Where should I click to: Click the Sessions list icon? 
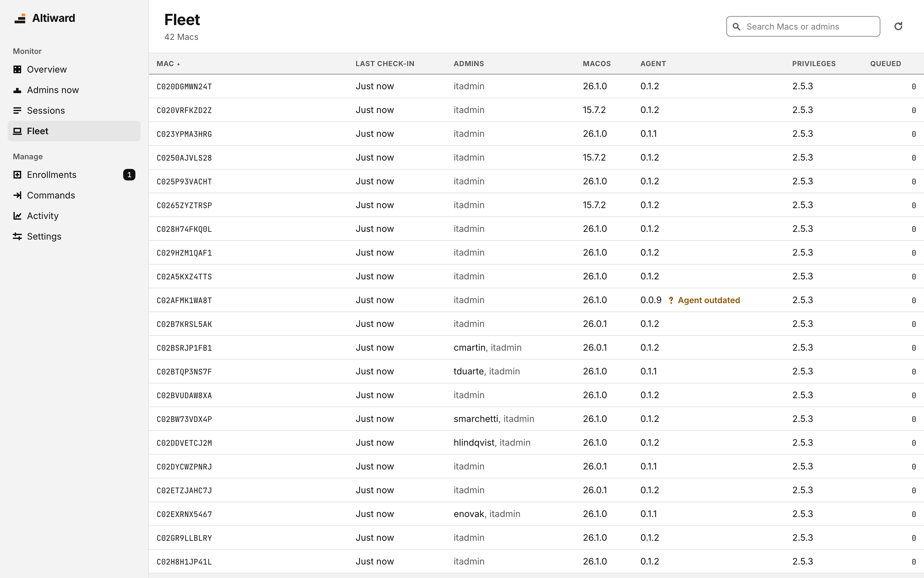17,110
